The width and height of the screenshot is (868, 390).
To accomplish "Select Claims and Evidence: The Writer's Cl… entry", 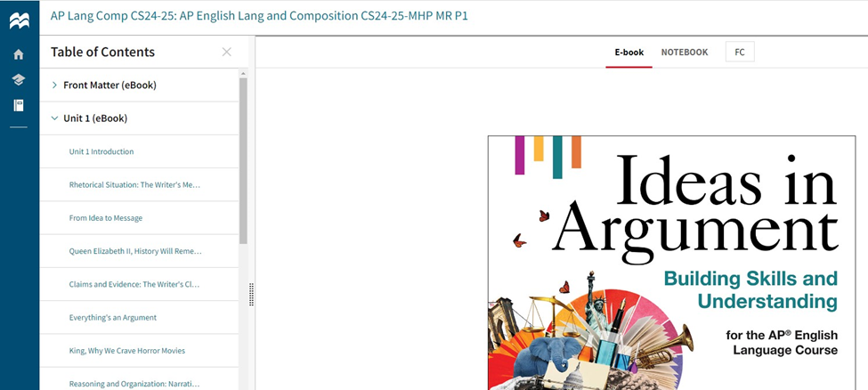I will pyautogui.click(x=134, y=285).
